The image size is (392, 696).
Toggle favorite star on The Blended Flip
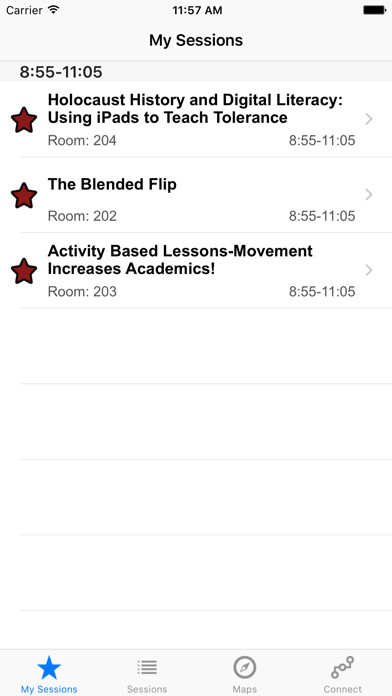[24, 195]
